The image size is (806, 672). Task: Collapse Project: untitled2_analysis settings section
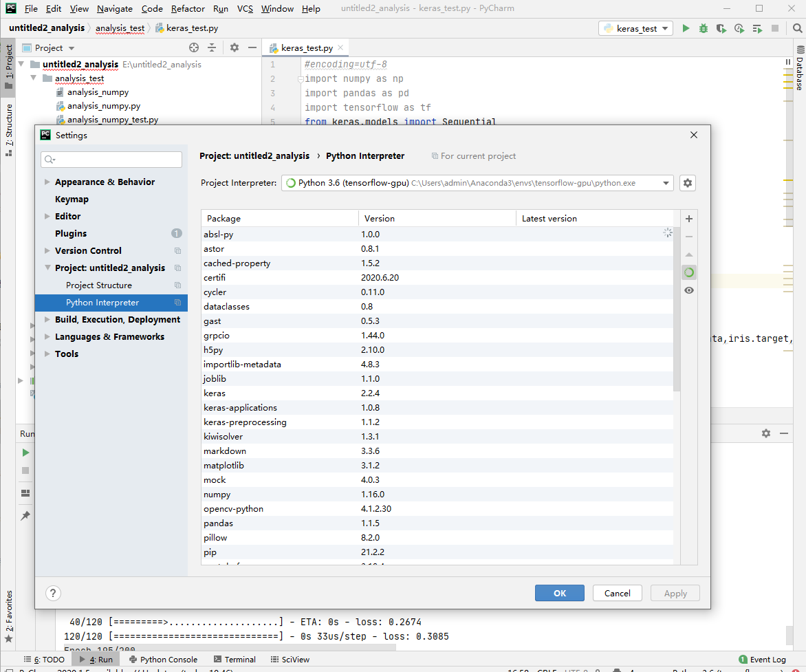pos(47,268)
